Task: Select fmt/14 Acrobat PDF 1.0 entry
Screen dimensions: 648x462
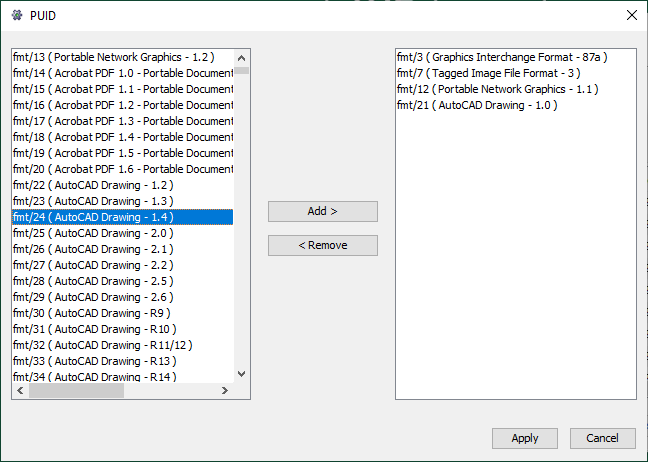Action: (123, 73)
